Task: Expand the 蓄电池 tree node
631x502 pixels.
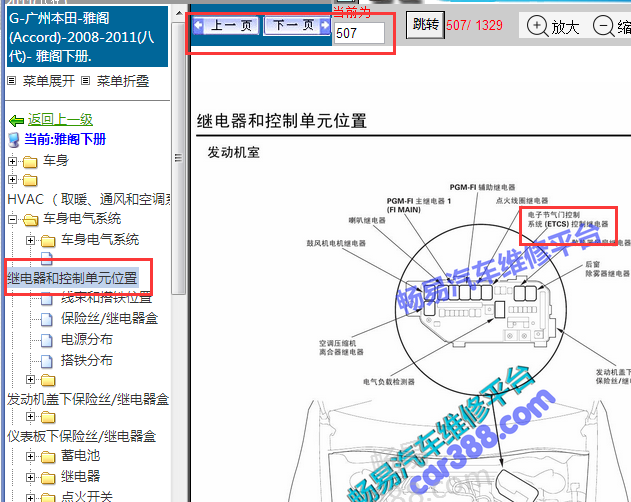Action: pyautogui.click(x=30, y=457)
